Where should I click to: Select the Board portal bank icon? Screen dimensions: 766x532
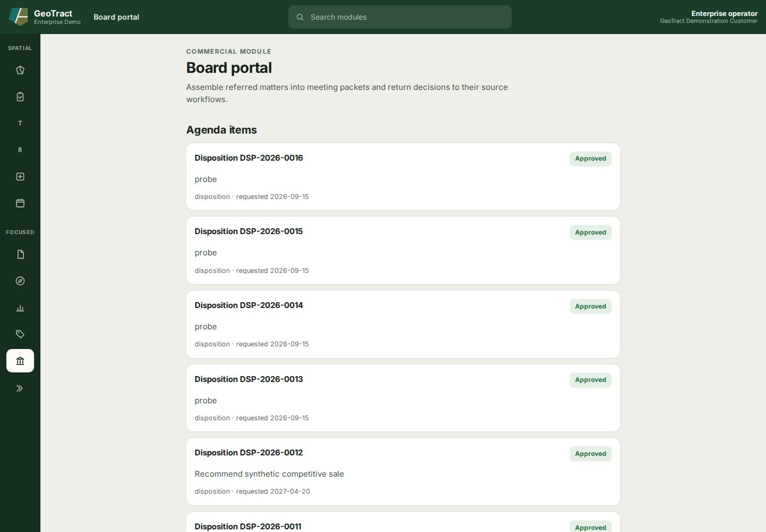pos(20,361)
